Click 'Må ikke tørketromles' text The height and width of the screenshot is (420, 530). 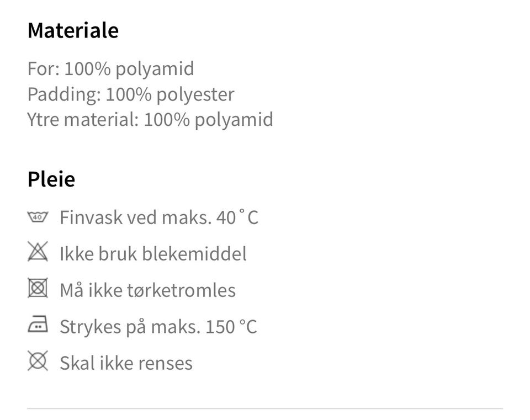[147, 290]
